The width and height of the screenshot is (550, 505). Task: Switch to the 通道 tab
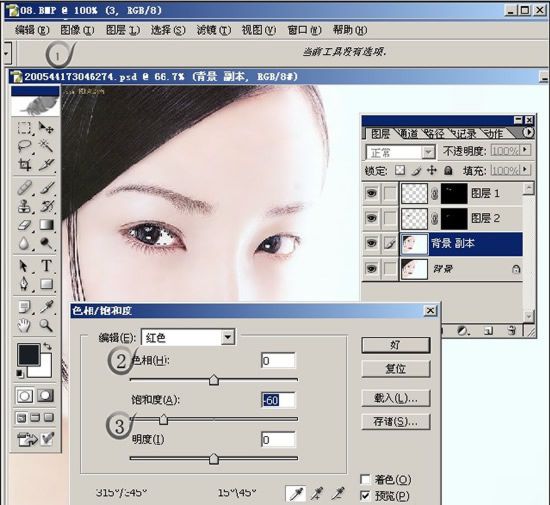click(408, 133)
